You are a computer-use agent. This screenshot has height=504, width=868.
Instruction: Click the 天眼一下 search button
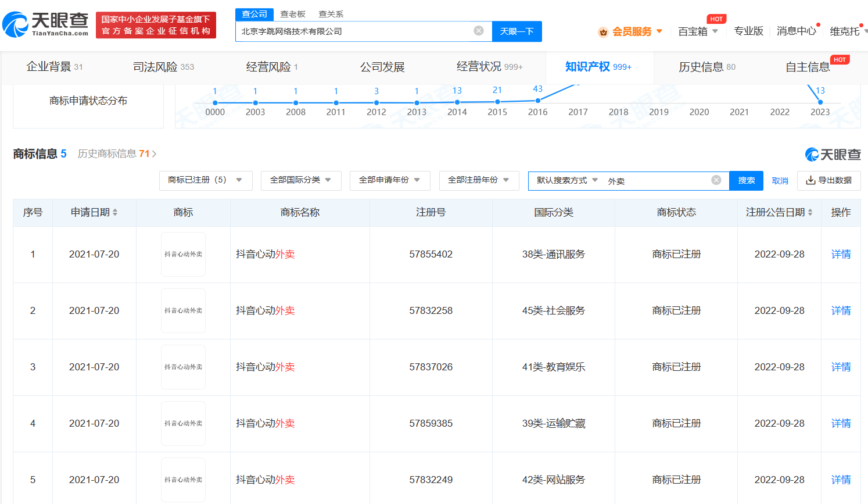click(517, 31)
